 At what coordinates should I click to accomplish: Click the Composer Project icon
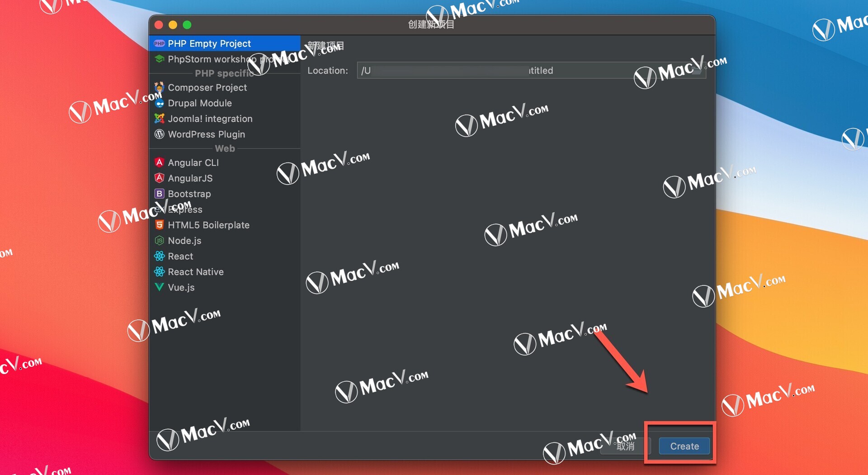[x=159, y=87]
